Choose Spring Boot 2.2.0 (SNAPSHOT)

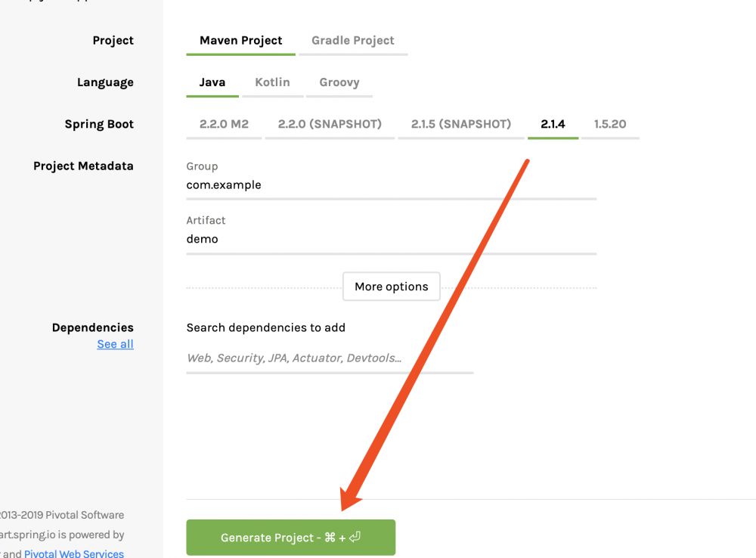tap(330, 124)
